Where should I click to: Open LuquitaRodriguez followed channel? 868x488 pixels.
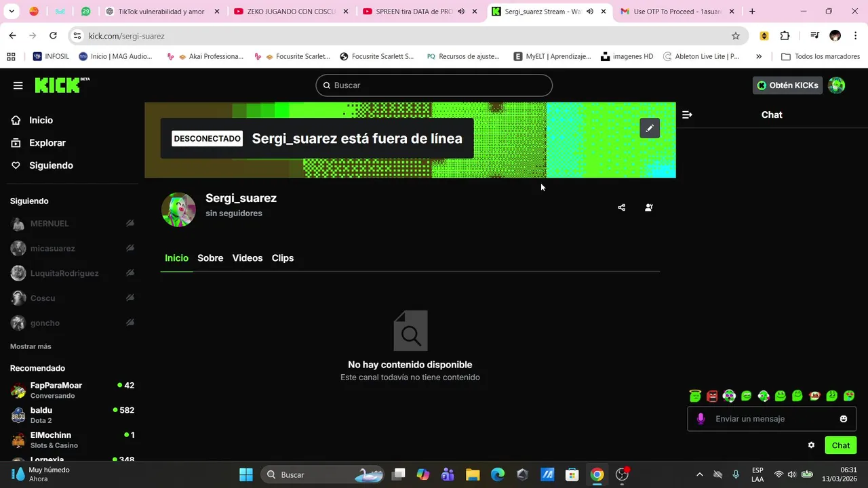[72, 273]
